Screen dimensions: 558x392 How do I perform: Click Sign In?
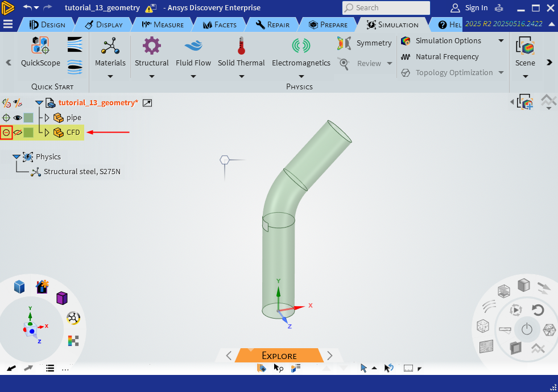tap(469, 8)
